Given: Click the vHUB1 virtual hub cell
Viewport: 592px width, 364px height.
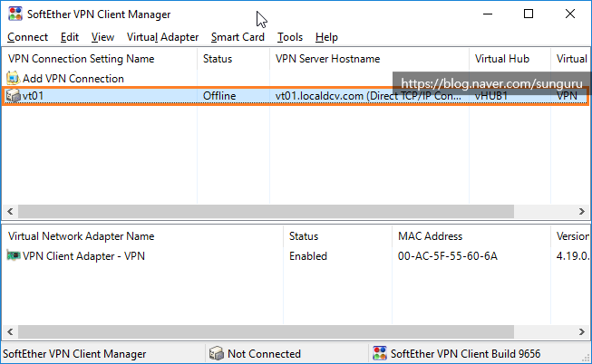Looking at the screenshot, I should tap(490, 96).
